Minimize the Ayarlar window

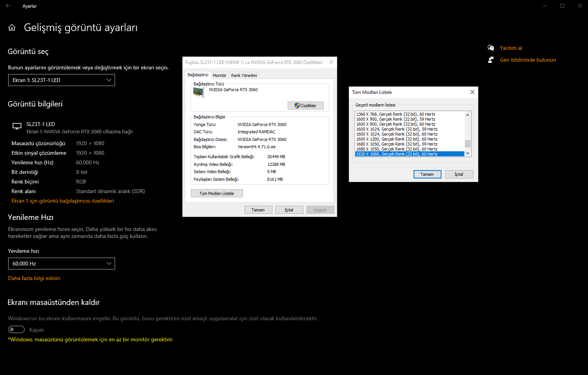[x=545, y=6]
